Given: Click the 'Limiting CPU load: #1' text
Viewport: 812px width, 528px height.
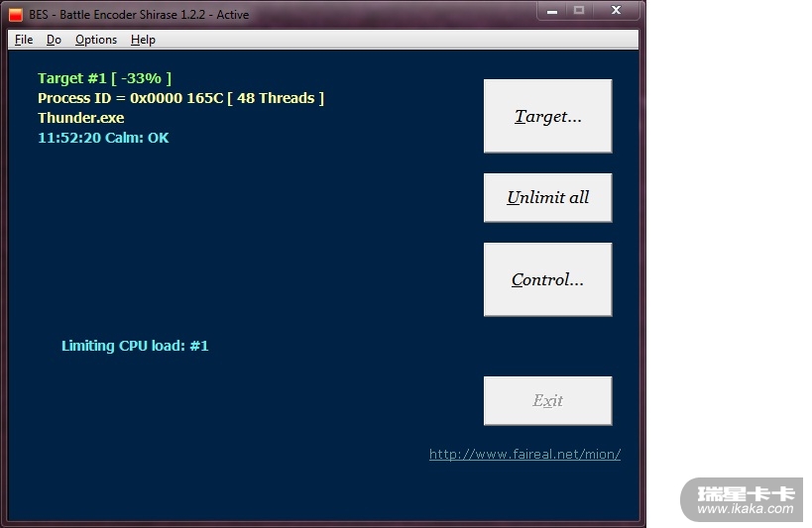Looking at the screenshot, I should [135, 346].
